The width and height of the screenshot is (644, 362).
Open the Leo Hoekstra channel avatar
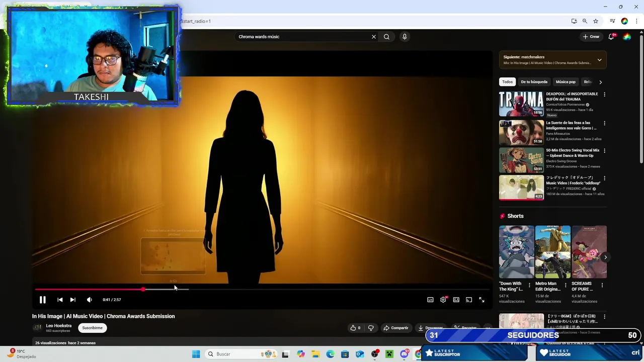(37, 328)
